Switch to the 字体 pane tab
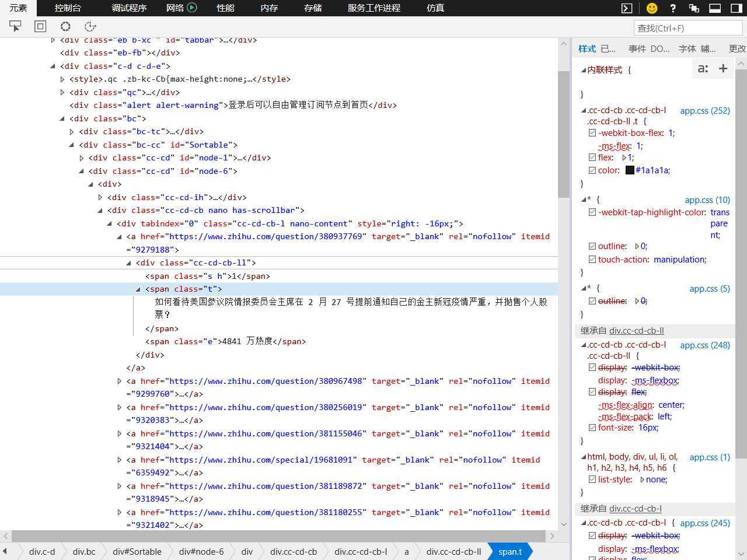 (687, 49)
